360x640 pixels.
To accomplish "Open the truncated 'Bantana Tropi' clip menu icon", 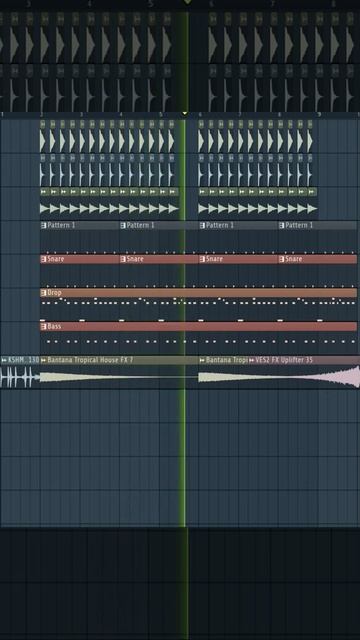I will tap(202, 360).
